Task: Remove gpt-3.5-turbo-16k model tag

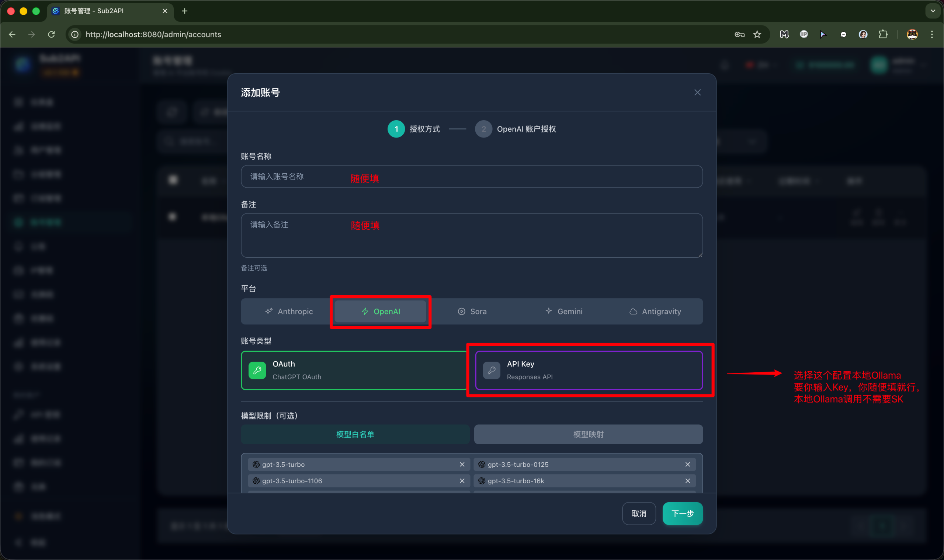Action: click(x=687, y=481)
